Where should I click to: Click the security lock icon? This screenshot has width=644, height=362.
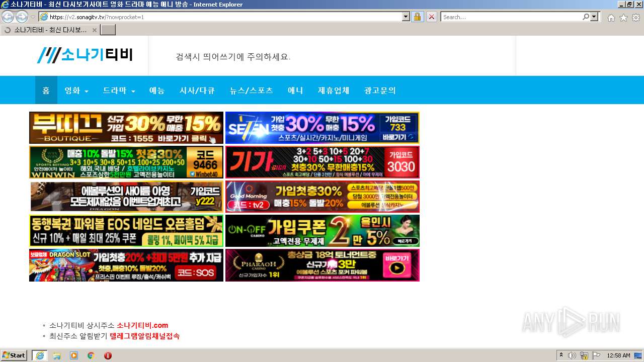point(417,17)
